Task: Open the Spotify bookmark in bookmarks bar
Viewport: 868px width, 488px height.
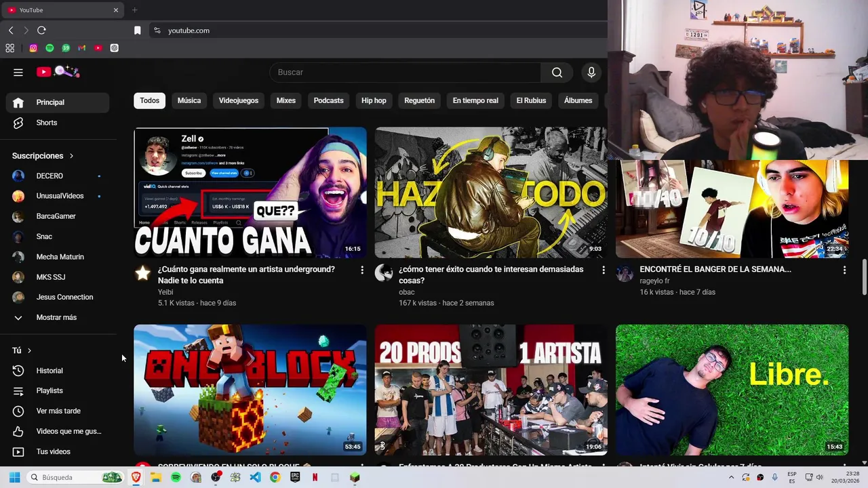Action: (x=50, y=48)
